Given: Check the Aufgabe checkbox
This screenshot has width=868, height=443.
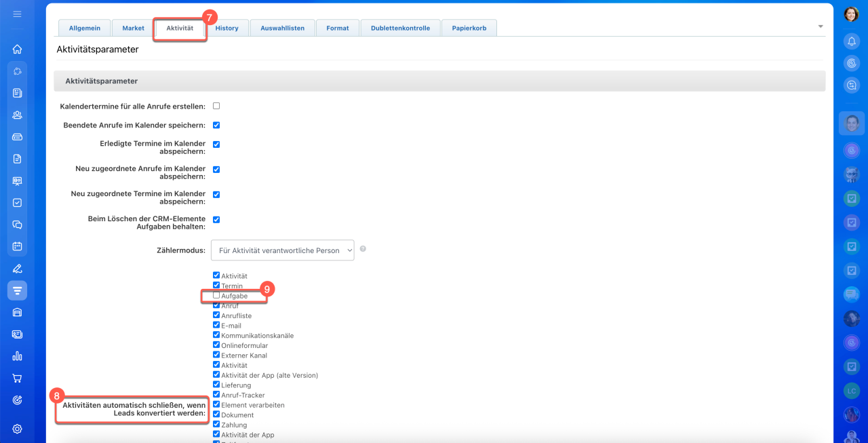Looking at the screenshot, I should click(216, 296).
